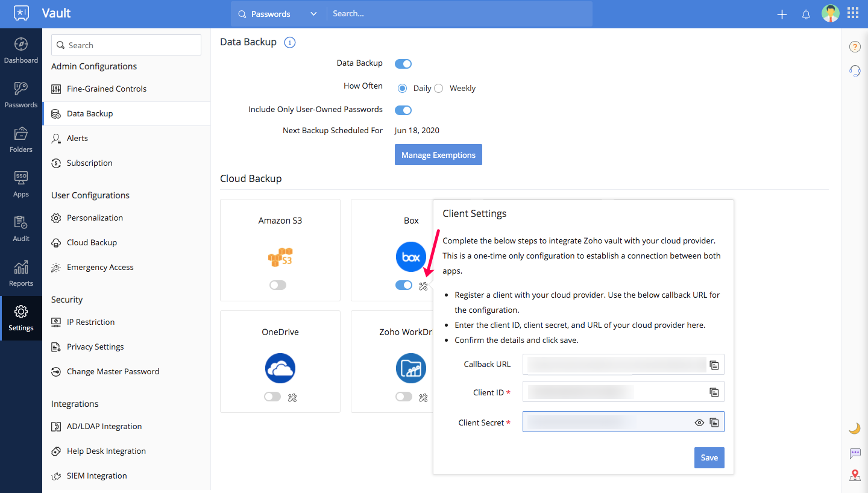868x493 pixels.
Task: Open the apps grid launcher icon
Action: coord(853,14)
